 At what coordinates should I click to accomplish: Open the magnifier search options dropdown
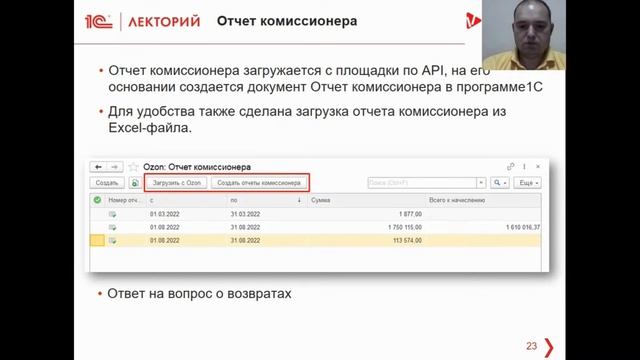pos(500,183)
